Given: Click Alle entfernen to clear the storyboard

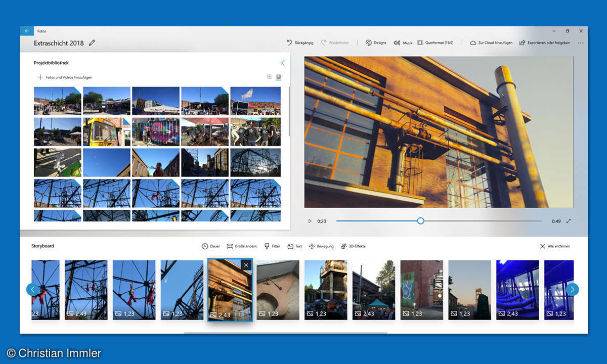Looking at the screenshot, I should click(555, 246).
